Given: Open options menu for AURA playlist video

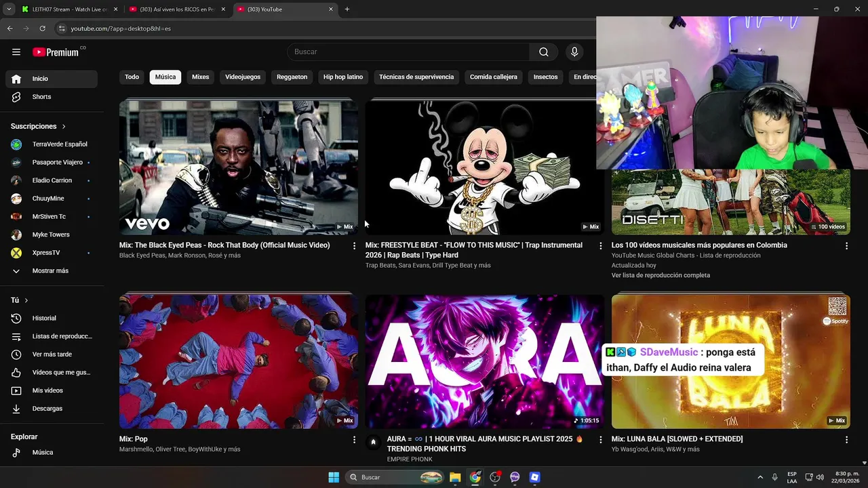Looking at the screenshot, I should [x=600, y=440].
